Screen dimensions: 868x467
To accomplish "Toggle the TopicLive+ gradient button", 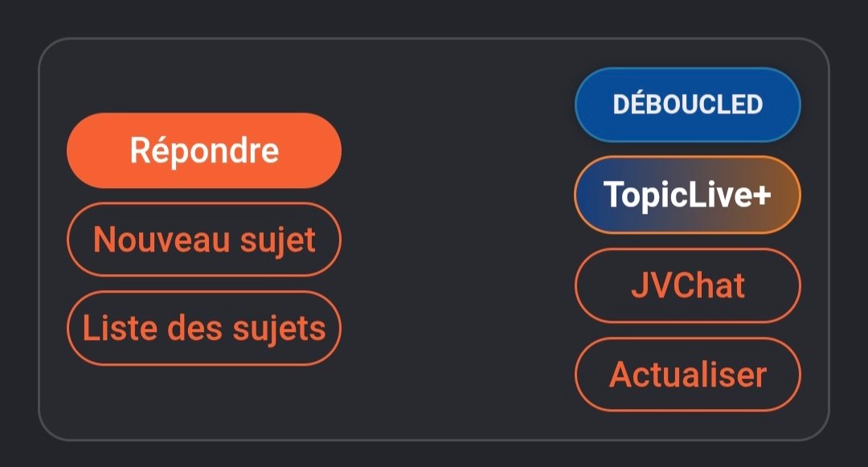I will (688, 195).
